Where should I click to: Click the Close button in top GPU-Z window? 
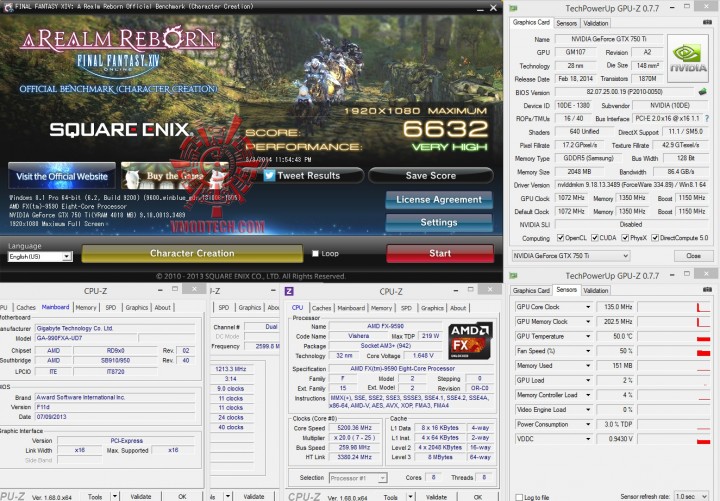tap(693, 256)
